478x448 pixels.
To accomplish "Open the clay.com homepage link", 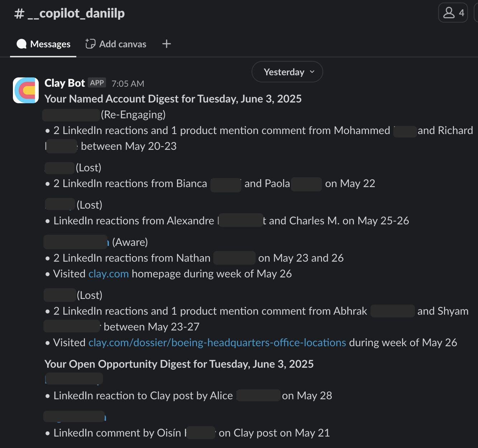I will coord(109,274).
